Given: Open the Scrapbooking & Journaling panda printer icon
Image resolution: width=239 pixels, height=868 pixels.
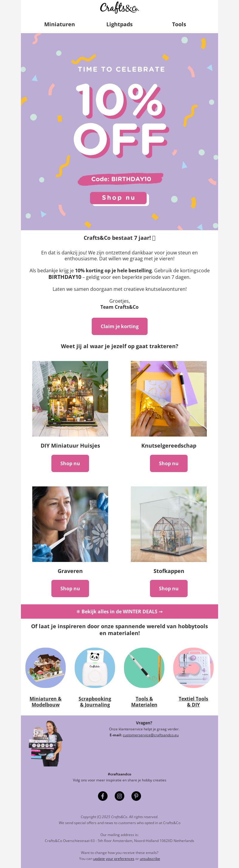Looking at the screenshot, I should [x=95, y=668].
